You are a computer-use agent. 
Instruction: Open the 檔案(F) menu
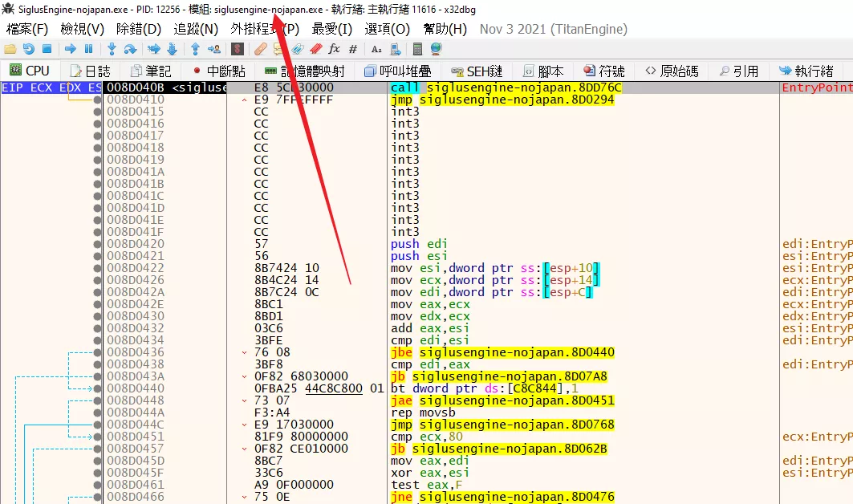point(27,29)
